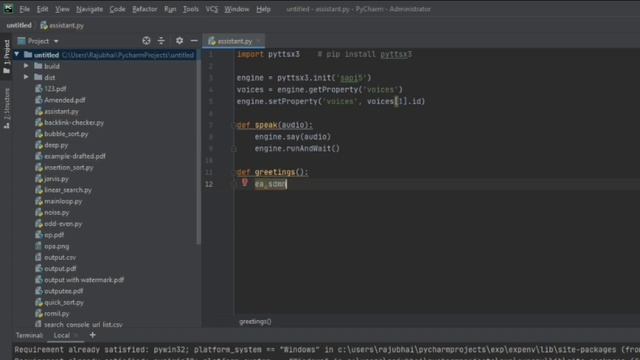
Task: Open the Window menu
Action: [236, 9]
